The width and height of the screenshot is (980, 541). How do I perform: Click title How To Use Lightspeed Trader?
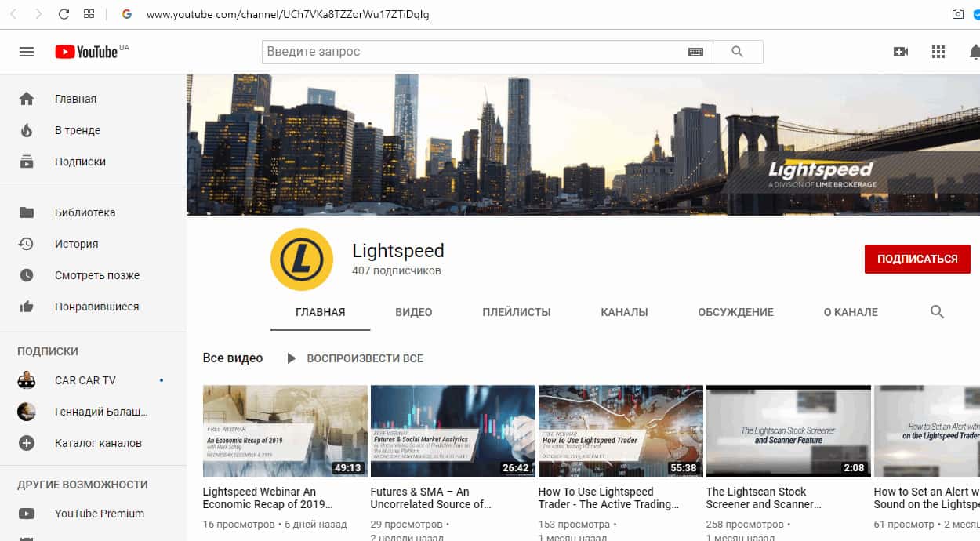pyautogui.click(x=609, y=498)
